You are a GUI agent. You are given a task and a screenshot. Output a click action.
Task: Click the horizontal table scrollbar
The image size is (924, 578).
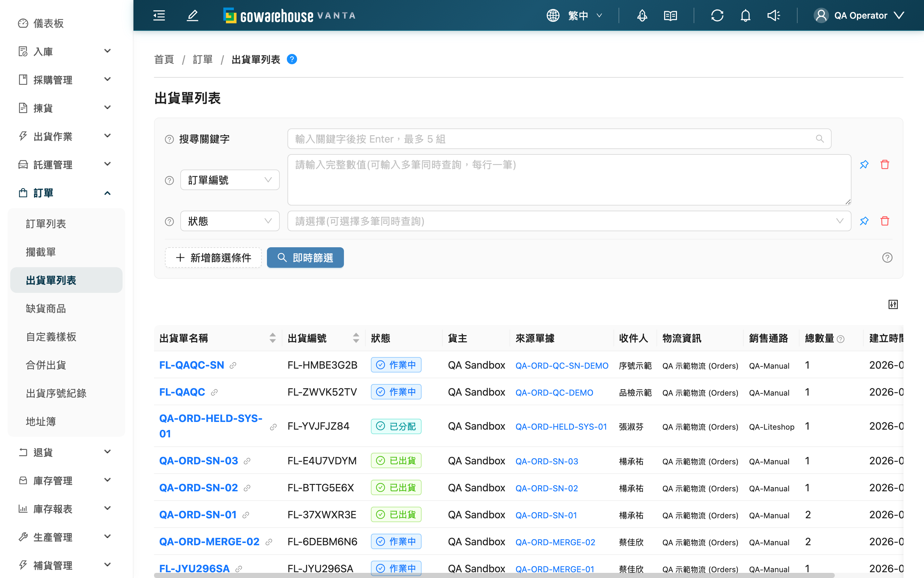point(494,575)
